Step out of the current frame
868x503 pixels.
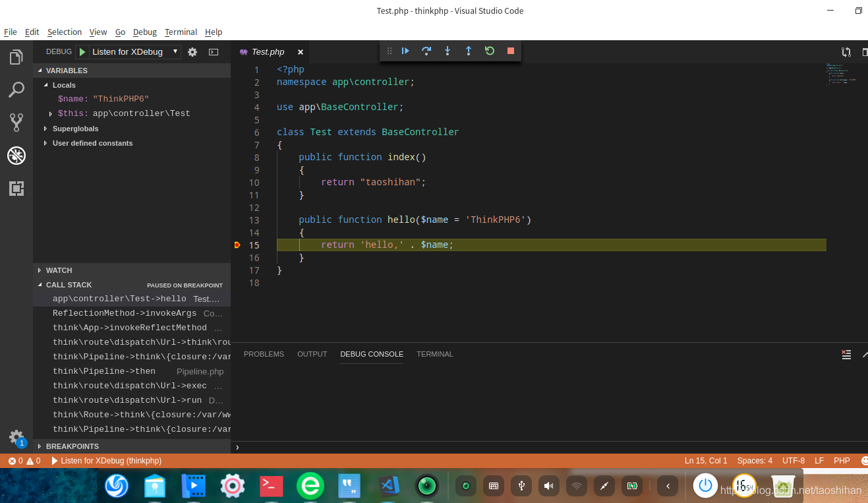tap(469, 51)
